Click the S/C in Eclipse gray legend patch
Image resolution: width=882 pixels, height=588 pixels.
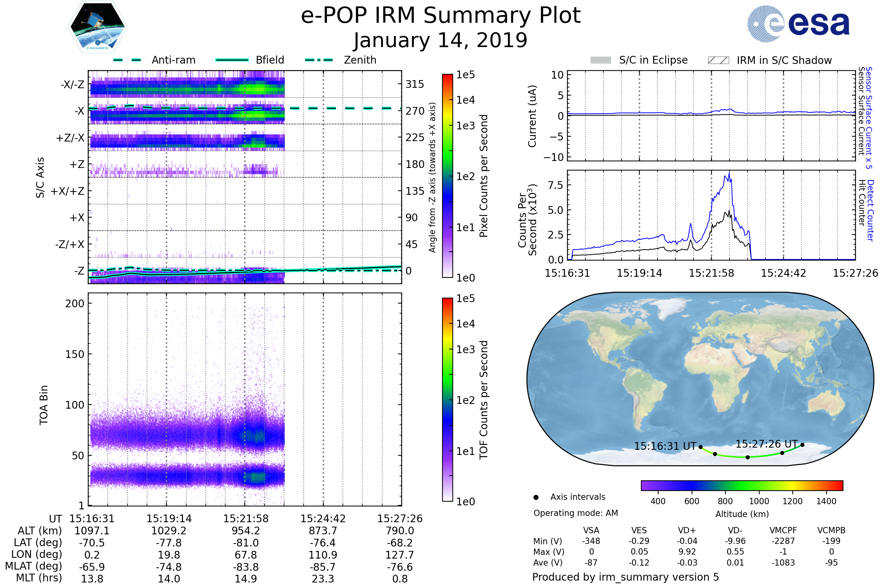pos(600,60)
